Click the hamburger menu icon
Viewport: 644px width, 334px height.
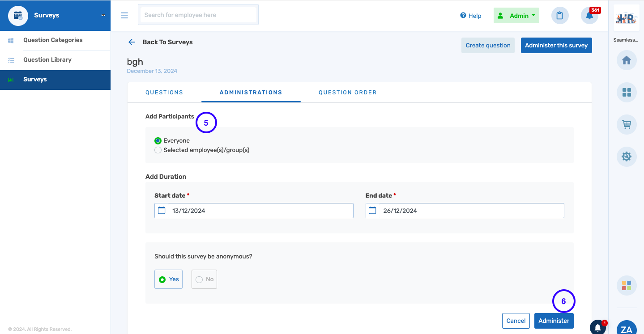click(x=124, y=15)
